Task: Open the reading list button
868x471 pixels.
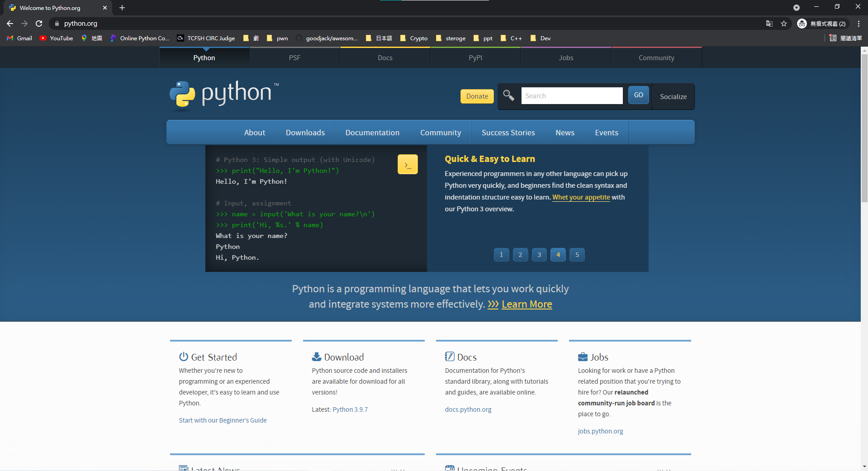Action: tap(846, 38)
